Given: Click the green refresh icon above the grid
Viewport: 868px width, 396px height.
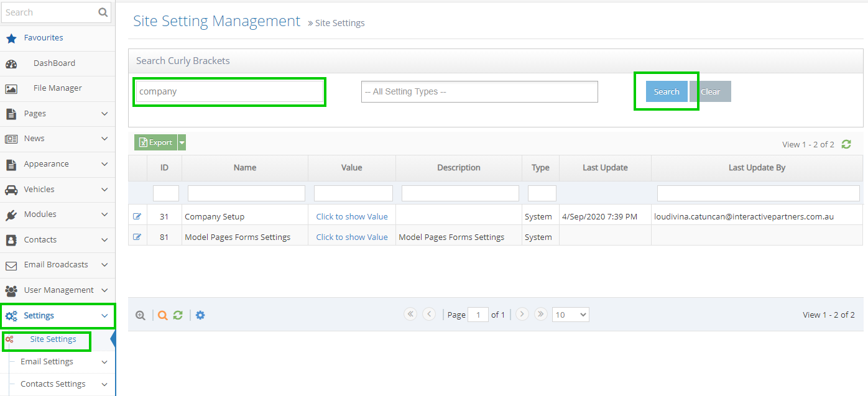Looking at the screenshot, I should [x=846, y=144].
